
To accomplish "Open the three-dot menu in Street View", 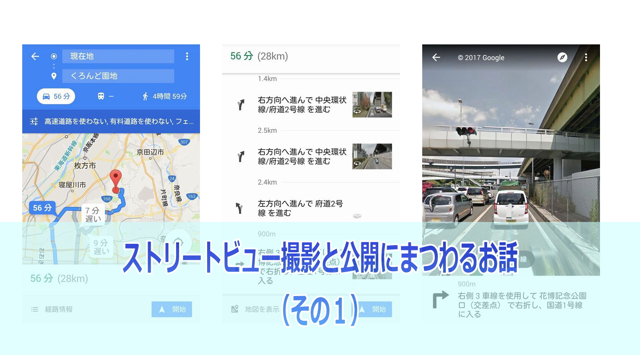I will tap(586, 57).
